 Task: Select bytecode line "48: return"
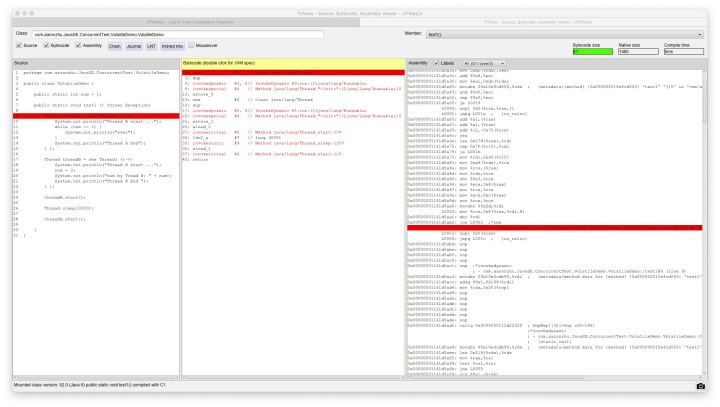[x=293, y=159]
